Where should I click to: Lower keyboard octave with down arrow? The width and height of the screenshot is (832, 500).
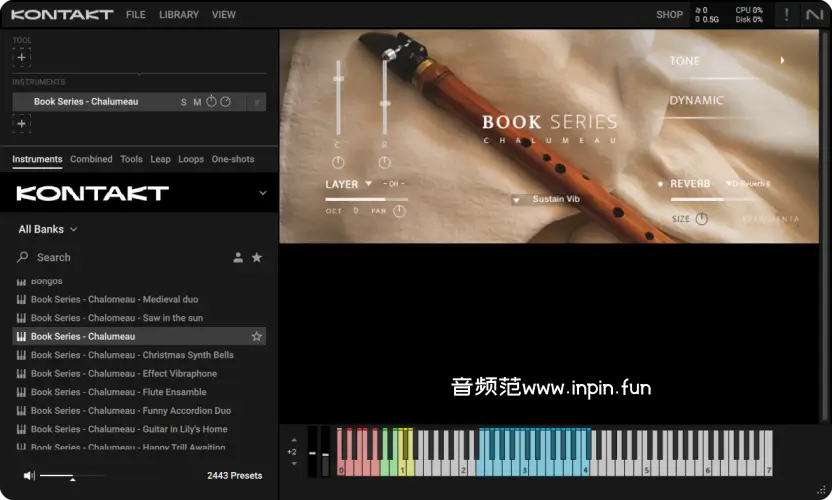(x=294, y=463)
